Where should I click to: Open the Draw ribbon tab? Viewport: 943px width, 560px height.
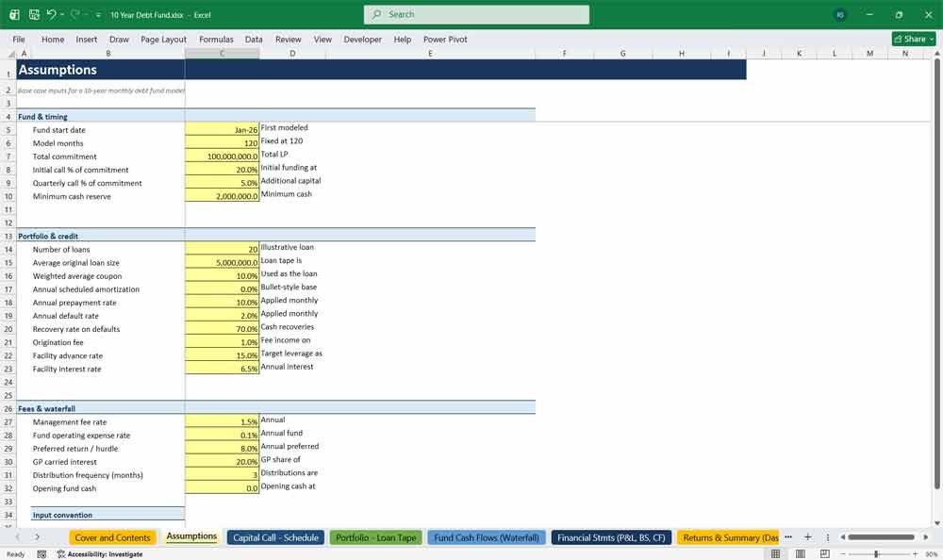point(119,39)
